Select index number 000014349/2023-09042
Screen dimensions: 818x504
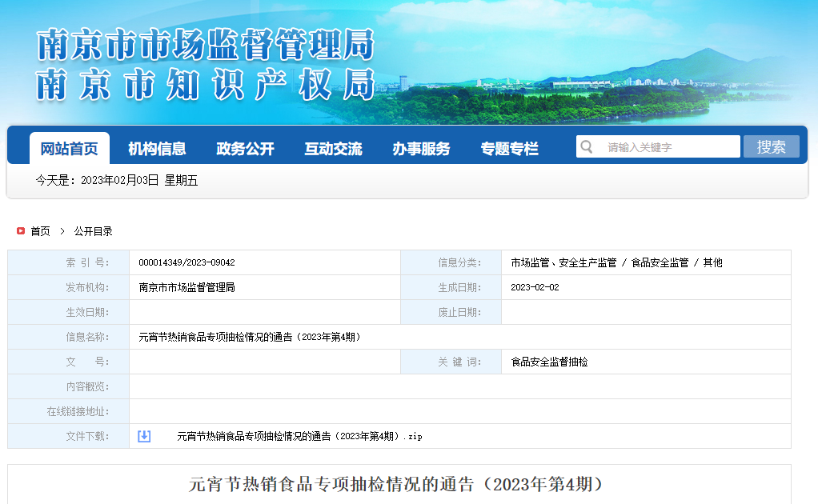coord(186,262)
